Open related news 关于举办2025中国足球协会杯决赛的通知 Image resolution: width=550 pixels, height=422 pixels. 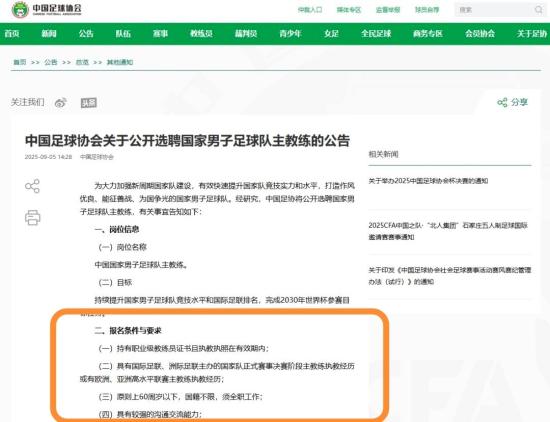(x=428, y=181)
